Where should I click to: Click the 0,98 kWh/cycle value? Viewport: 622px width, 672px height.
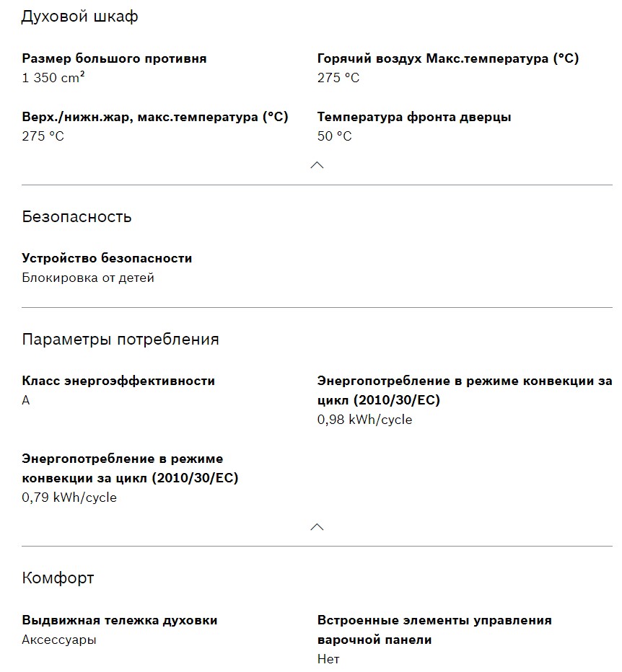pyautogui.click(x=364, y=420)
